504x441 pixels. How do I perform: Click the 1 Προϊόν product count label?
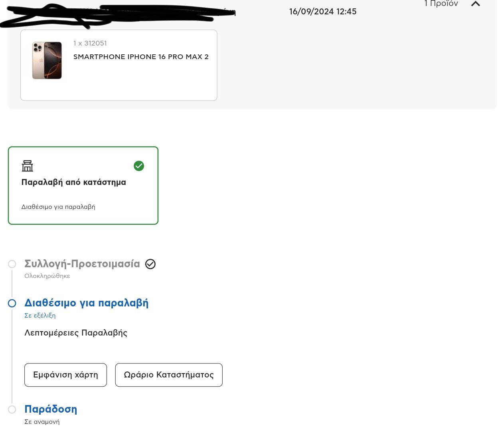(x=441, y=4)
